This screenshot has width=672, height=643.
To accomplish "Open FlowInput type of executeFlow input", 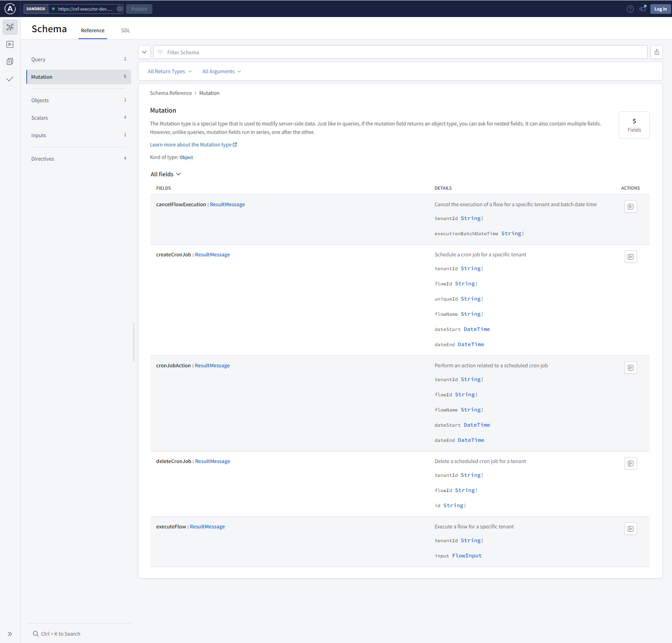I will coord(467,556).
